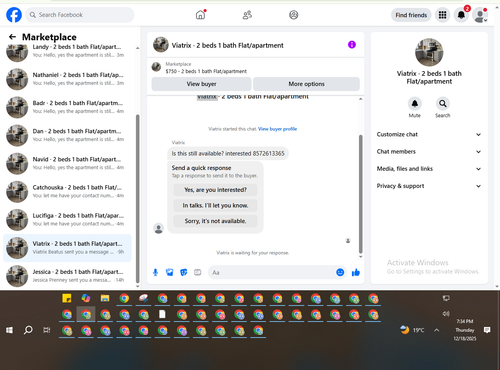Open the Groups icon in the top bar
This screenshot has width=500, height=370.
294,15
